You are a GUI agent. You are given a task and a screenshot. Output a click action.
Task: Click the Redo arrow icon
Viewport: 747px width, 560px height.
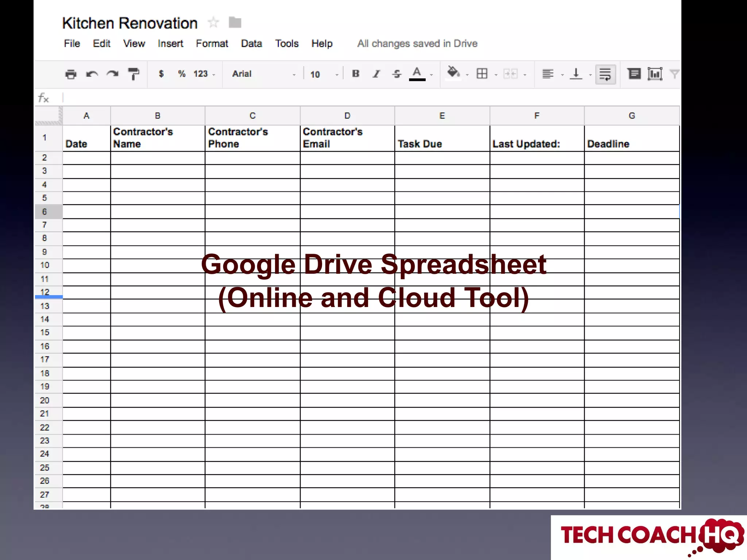pos(112,74)
